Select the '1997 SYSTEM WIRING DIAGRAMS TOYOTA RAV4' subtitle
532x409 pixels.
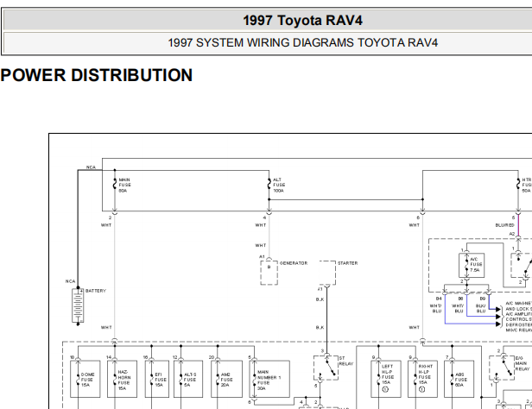[x=302, y=42]
